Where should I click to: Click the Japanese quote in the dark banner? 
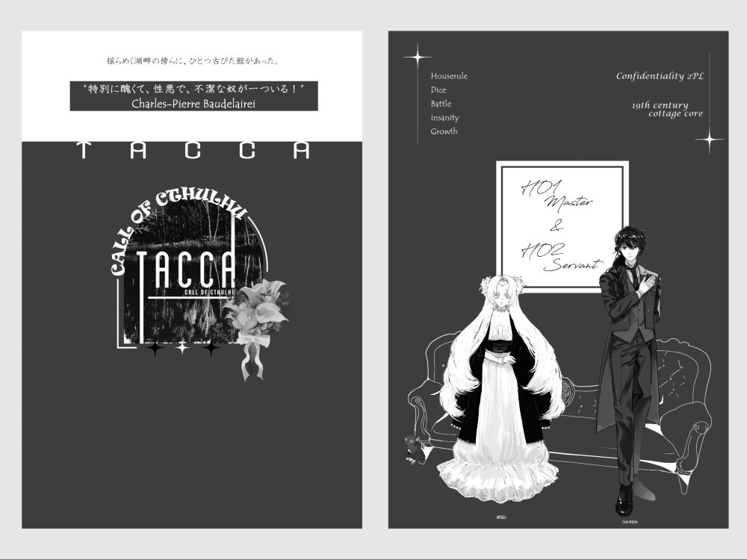point(193,89)
